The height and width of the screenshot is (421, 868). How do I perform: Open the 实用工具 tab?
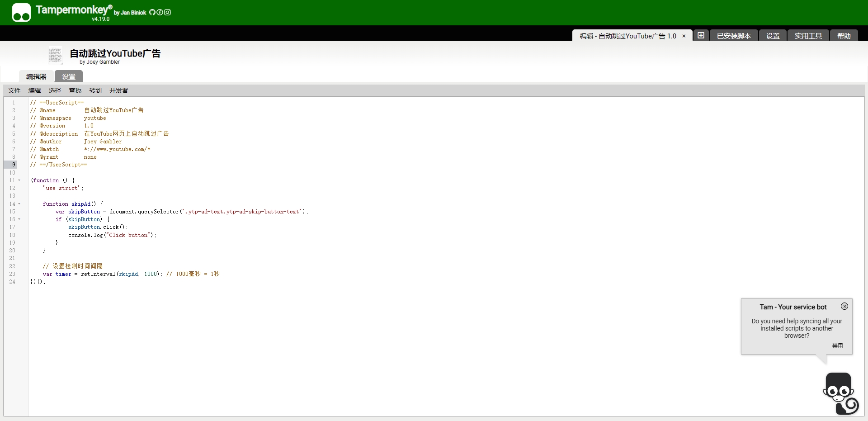click(x=808, y=36)
